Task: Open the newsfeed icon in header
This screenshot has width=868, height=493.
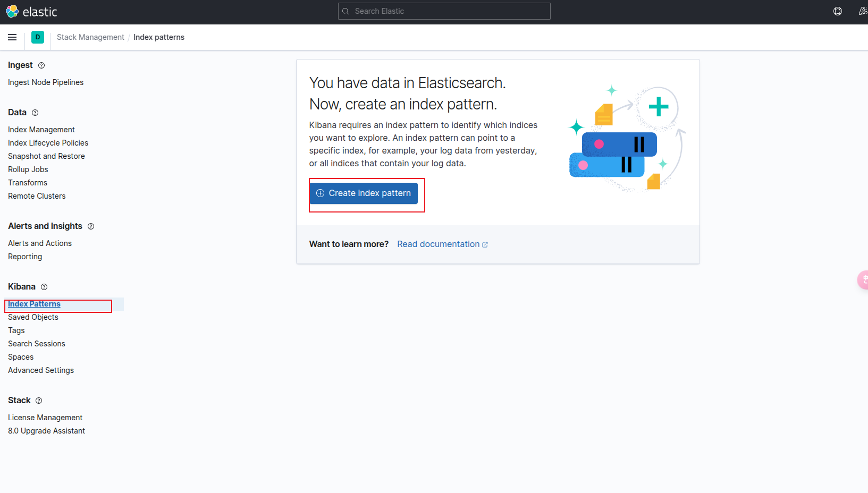Action: [x=863, y=11]
